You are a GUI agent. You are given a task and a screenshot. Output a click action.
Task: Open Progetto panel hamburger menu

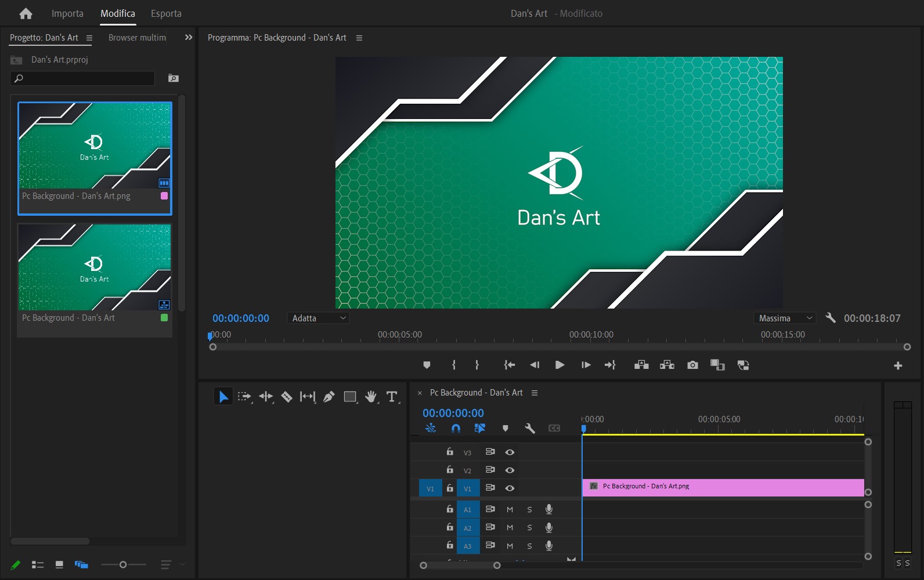tap(89, 38)
